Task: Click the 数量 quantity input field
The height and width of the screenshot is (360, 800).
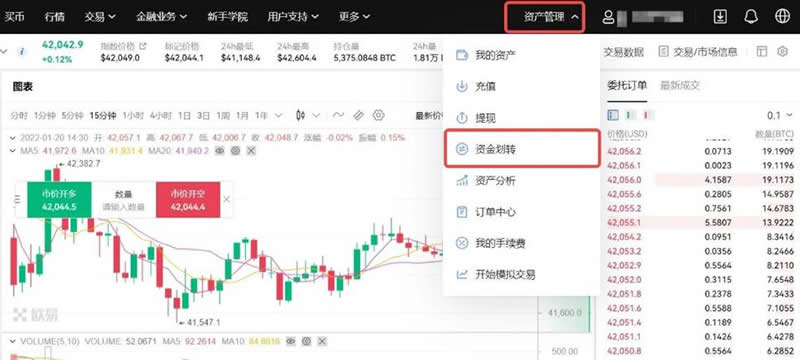Action: [123, 200]
